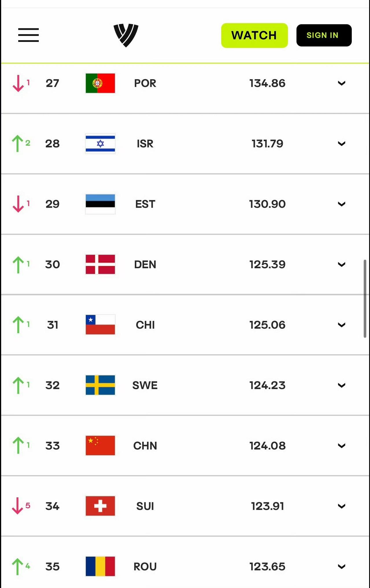
Task: Click the Volleyball World logo
Action: point(126,35)
